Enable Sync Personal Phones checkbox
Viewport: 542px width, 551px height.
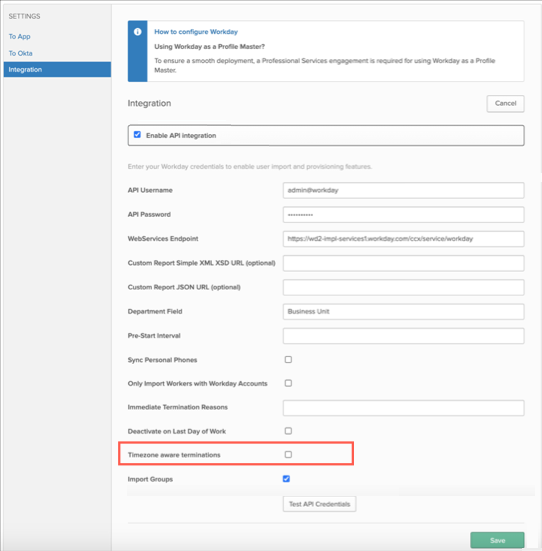click(x=288, y=359)
